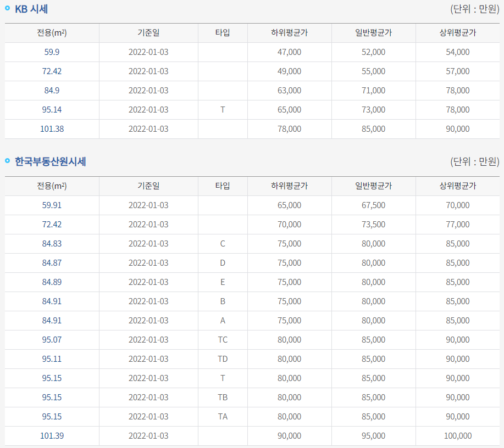
Task: Click the type D cell
Action: click(223, 263)
